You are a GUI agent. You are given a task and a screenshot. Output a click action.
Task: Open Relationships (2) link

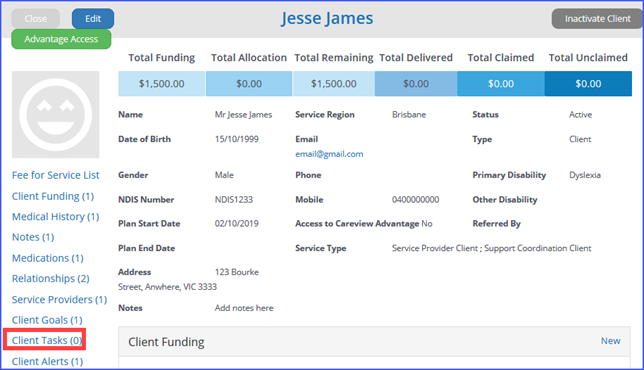[x=51, y=279]
